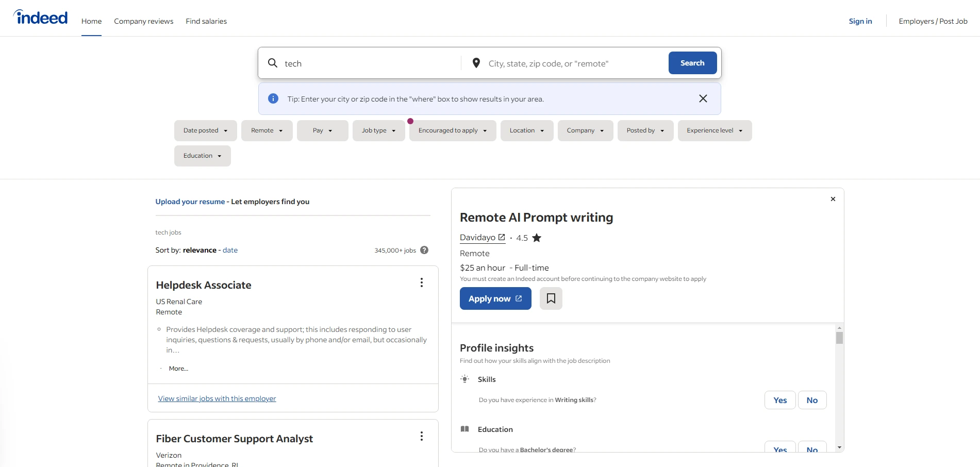Expand the Experience level filter
The height and width of the screenshot is (467, 980).
(x=715, y=130)
